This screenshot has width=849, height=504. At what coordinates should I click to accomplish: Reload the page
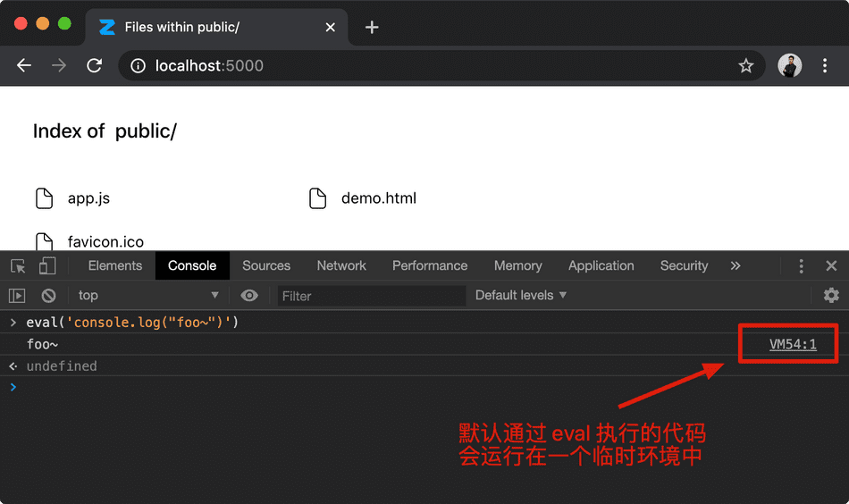click(x=94, y=66)
